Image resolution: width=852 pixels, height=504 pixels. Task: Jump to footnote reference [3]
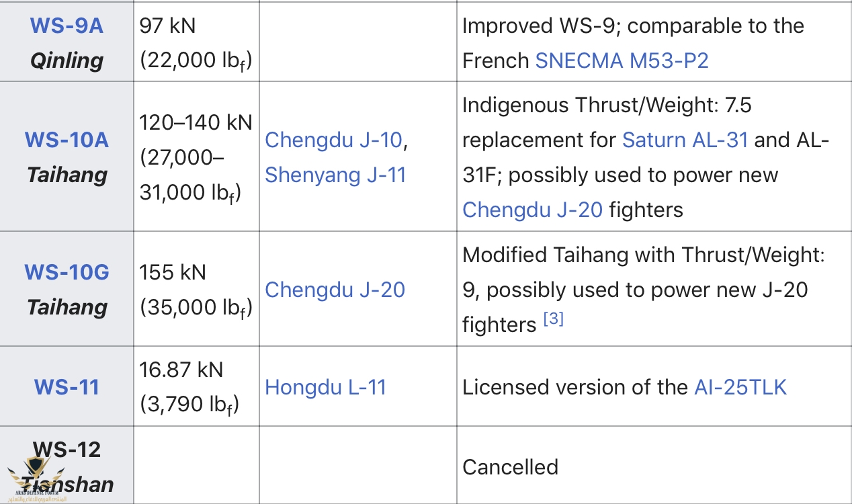(x=553, y=319)
